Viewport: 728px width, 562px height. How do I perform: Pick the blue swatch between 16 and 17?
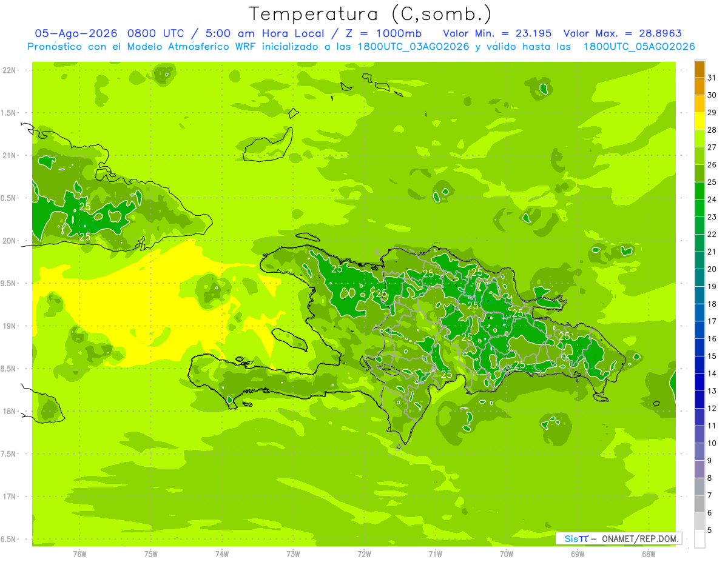(x=699, y=330)
